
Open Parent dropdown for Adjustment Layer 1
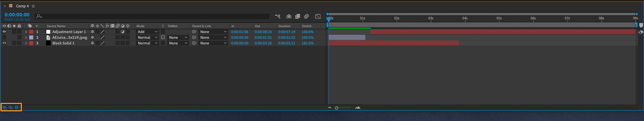tap(213, 32)
